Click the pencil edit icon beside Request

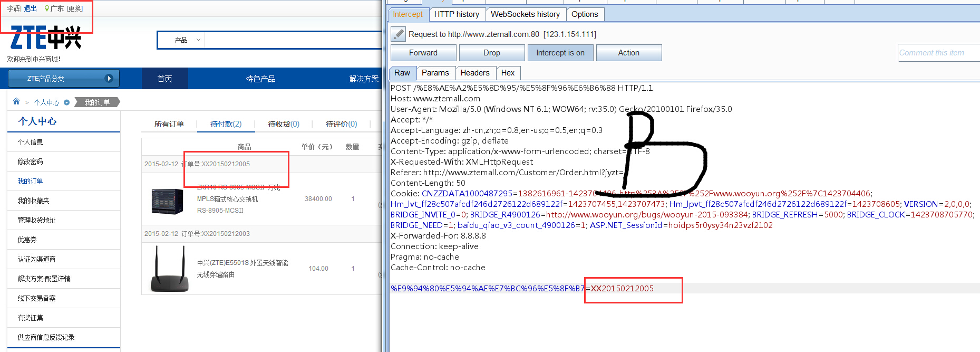tap(398, 34)
